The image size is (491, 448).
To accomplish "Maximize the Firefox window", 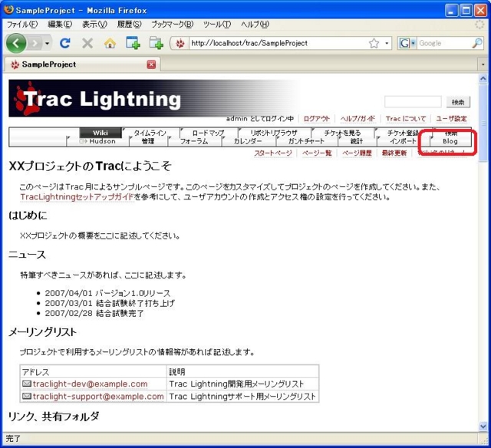I will (466, 11).
